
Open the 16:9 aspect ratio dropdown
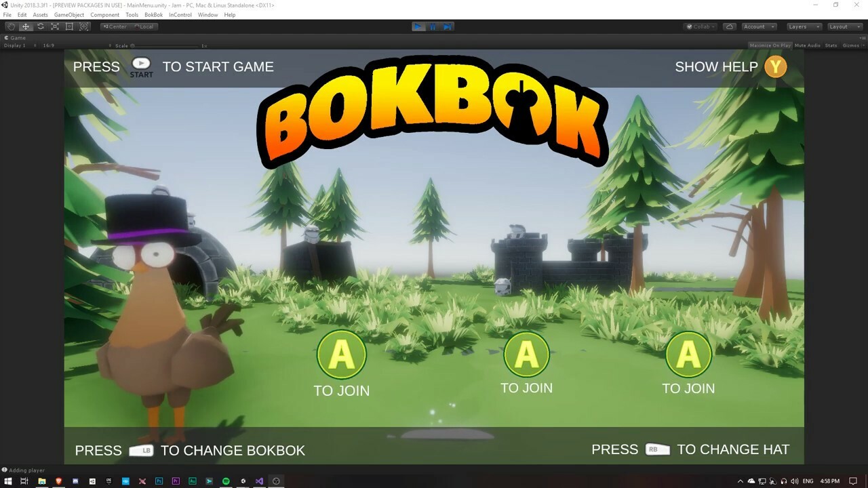(x=50, y=45)
